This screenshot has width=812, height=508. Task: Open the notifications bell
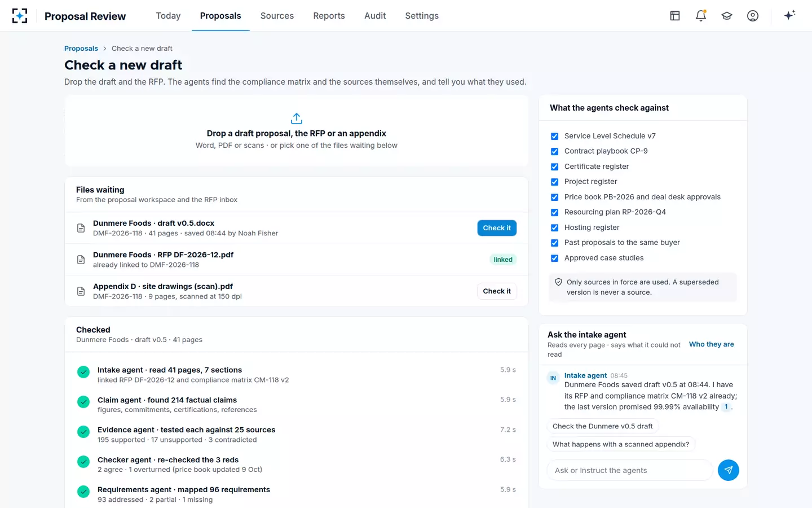(701, 16)
